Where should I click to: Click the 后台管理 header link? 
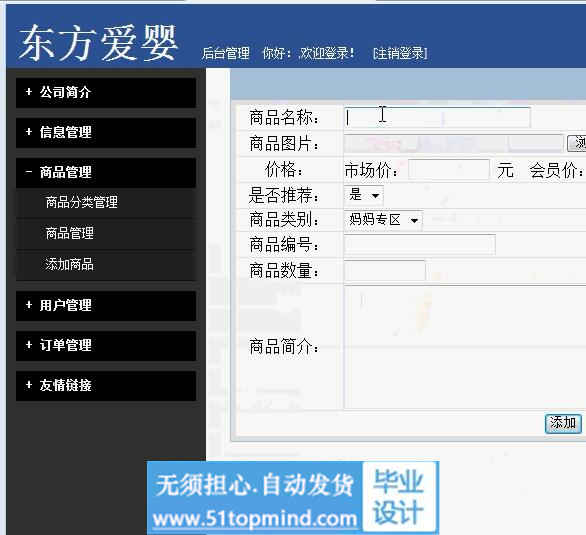pos(226,53)
